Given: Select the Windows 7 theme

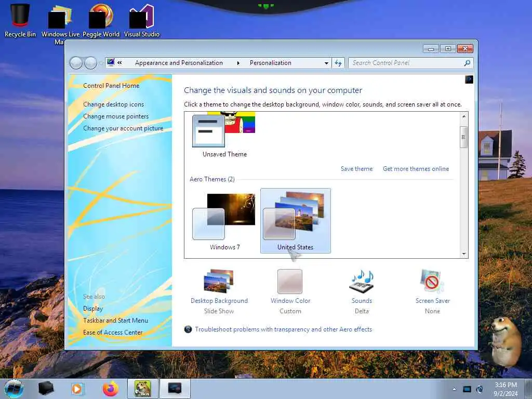Looking at the screenshot, I should point(224,221).
